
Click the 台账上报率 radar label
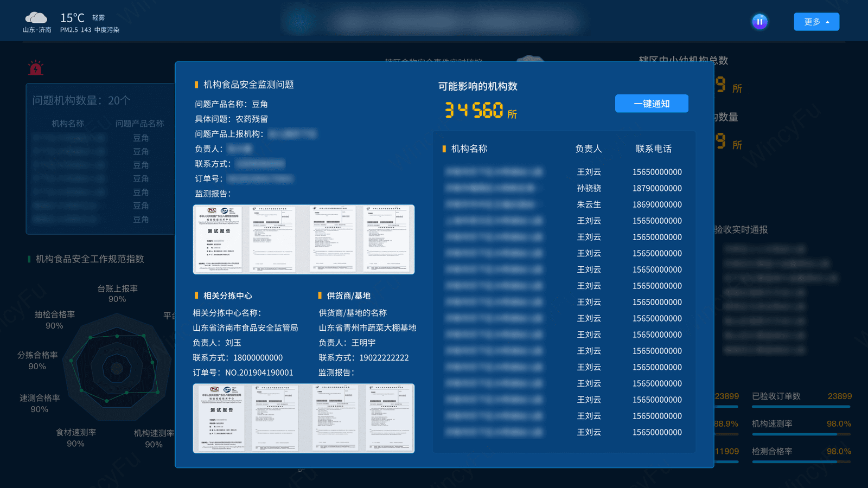(x=117, y=288)
